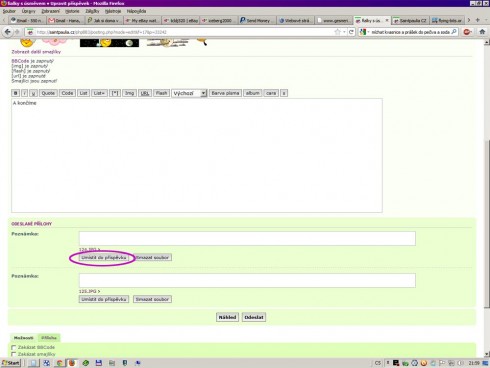
Task: Open the Úpravy menu
Action: point(29,11)
